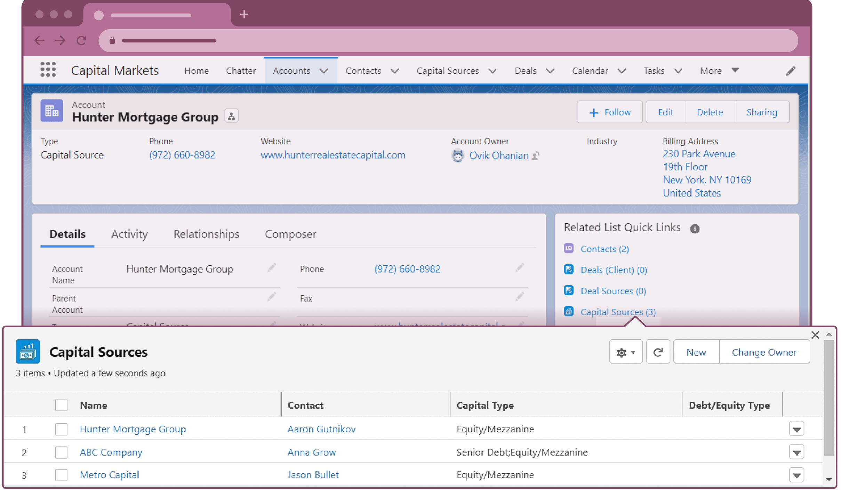Click the Capital Sources panel header icon

click(28, 351)
